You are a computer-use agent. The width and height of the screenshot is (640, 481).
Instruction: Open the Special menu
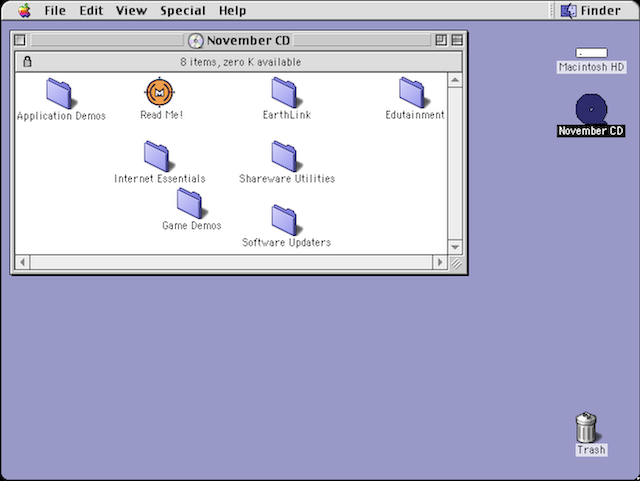(x=182, y=11)
